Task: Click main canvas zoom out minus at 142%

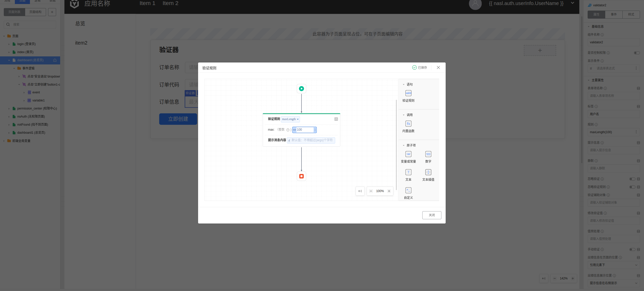Action: pos(554,278)
